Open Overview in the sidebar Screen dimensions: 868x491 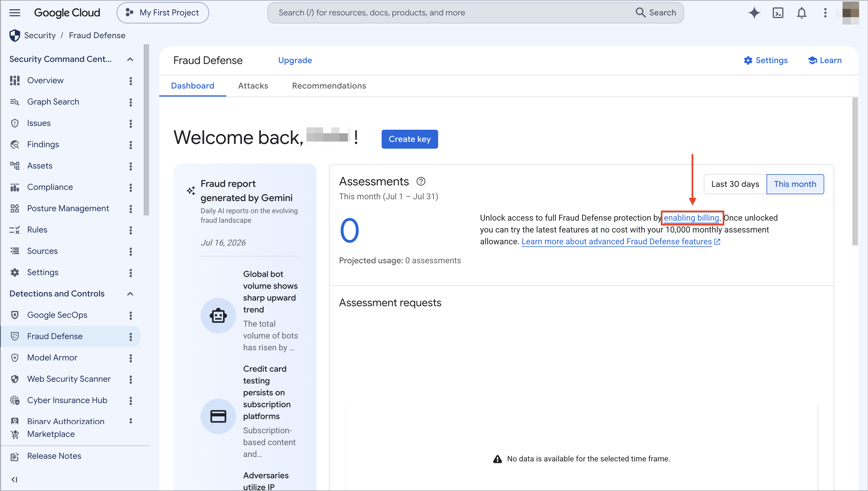coord(45,80)
